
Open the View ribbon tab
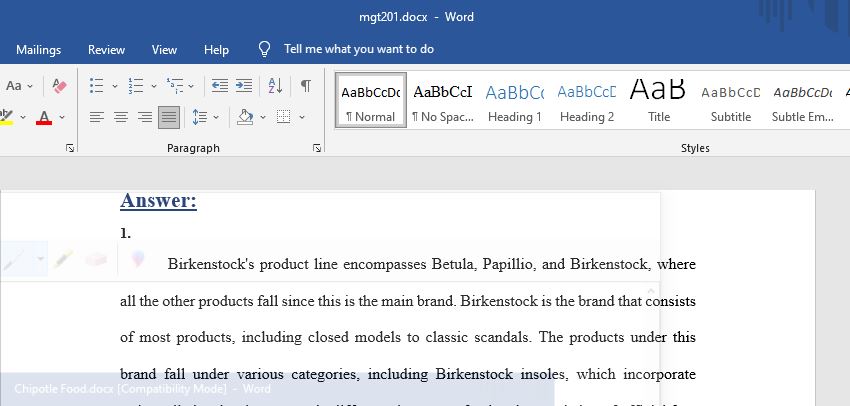pyautogui.click(x=164, y=49)
